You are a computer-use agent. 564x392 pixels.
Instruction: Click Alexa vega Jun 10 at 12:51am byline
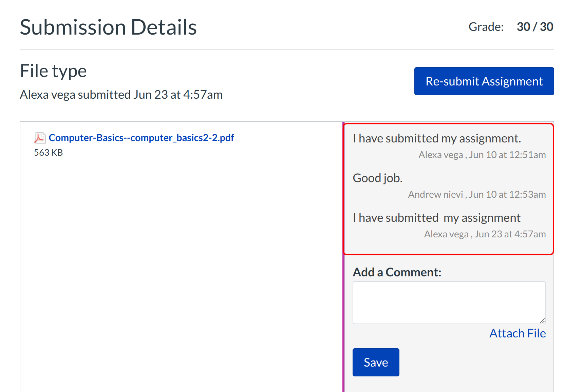482,155
